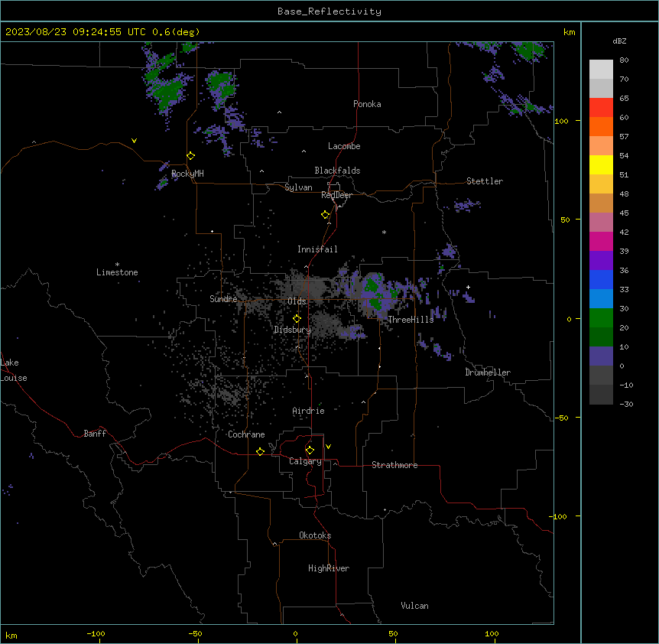This screenshot has width=659, height=644.
Task: Click the Base_Reflectivity title text
Action: click(x=329, y=11)
